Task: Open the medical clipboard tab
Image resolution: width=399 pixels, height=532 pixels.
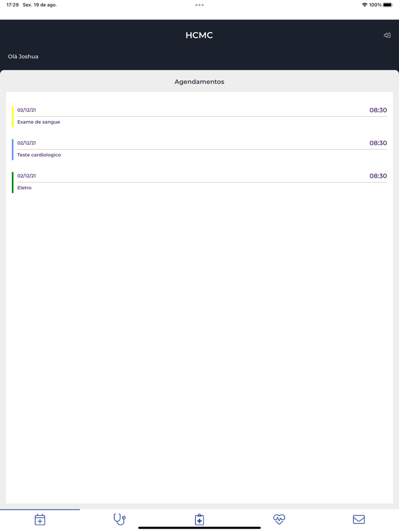Action: click(x=199, y=519)
